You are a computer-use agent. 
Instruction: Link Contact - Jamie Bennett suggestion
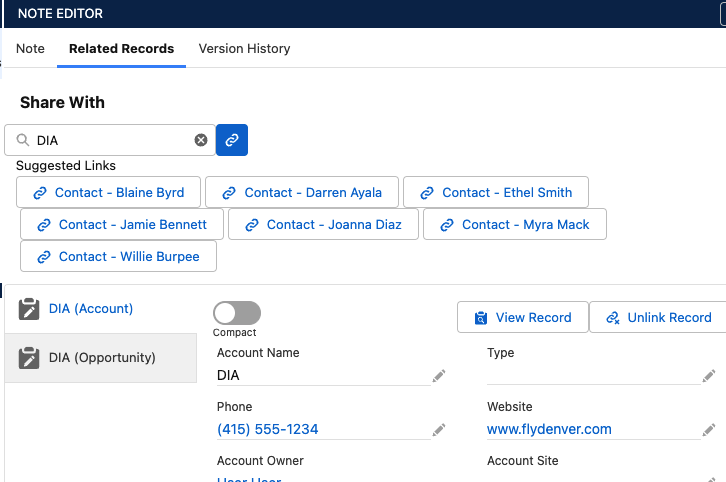pos(122,224)
